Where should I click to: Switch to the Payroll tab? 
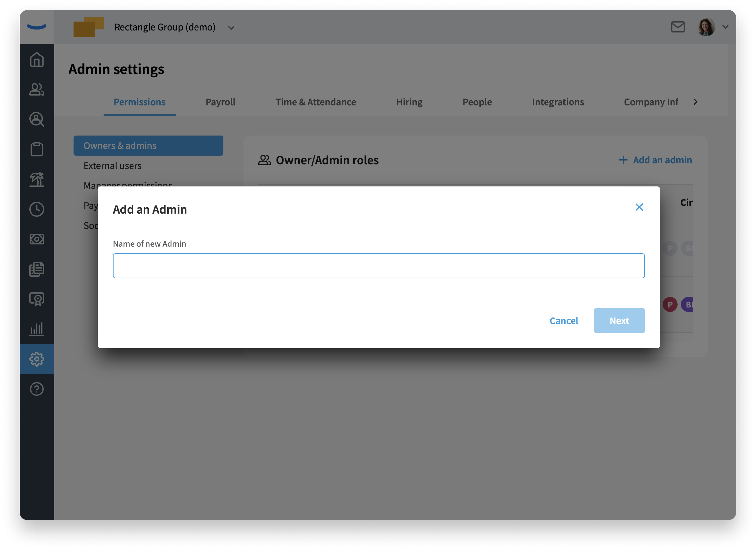220,102
